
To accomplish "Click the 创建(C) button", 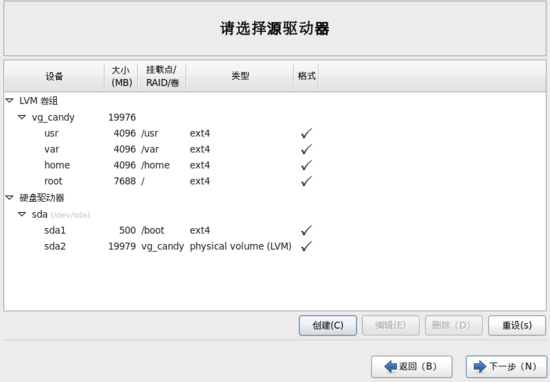I will [x=328, y=326].
